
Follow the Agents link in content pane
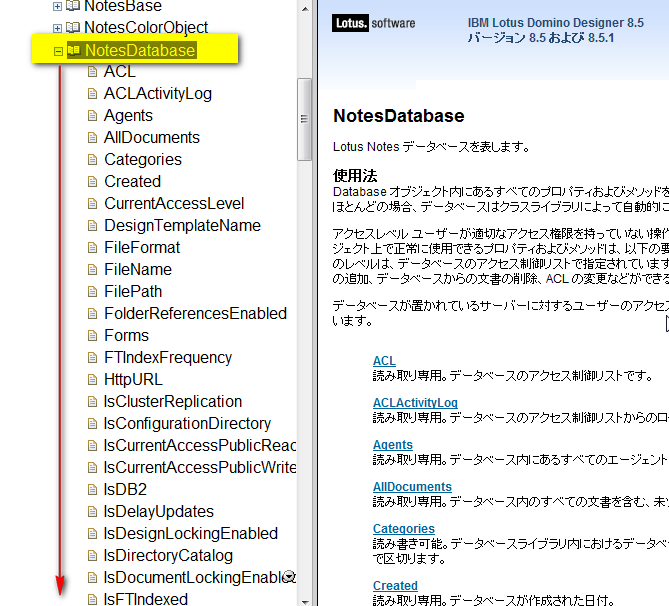(393, 445)
